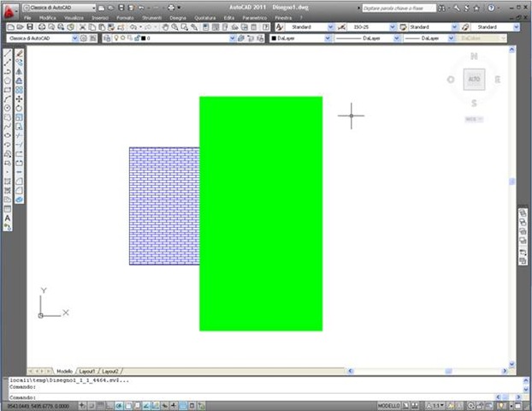
Task: Select the Rotate modify tool
Action: [x=19, y=108]
